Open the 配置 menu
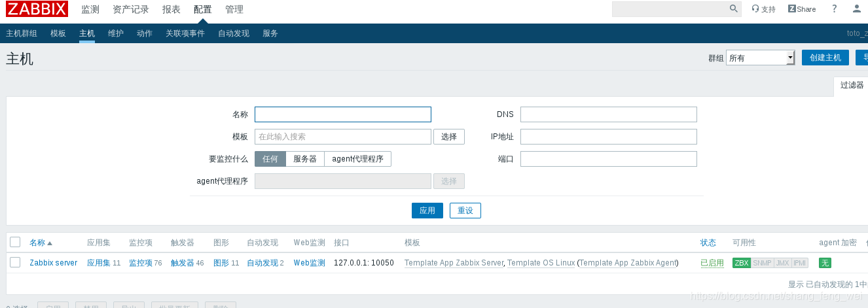Screen dimensions: 868x308 point(203,9)
